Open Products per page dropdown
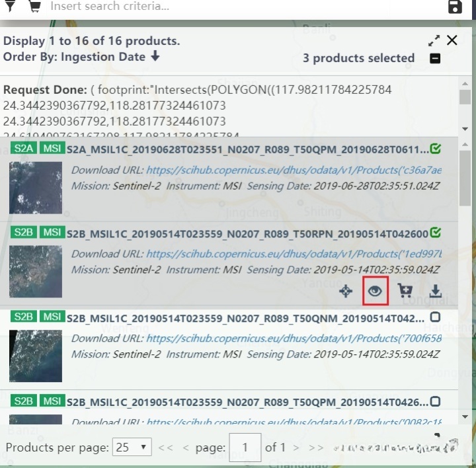The height and width of the screenshot is (468, 476). 132,447
